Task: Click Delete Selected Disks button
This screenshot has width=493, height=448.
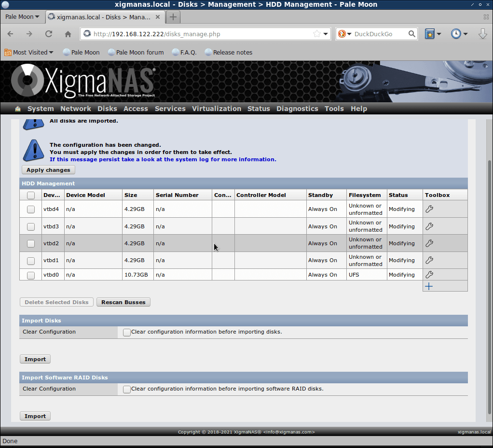Action: tap(56, 302)
